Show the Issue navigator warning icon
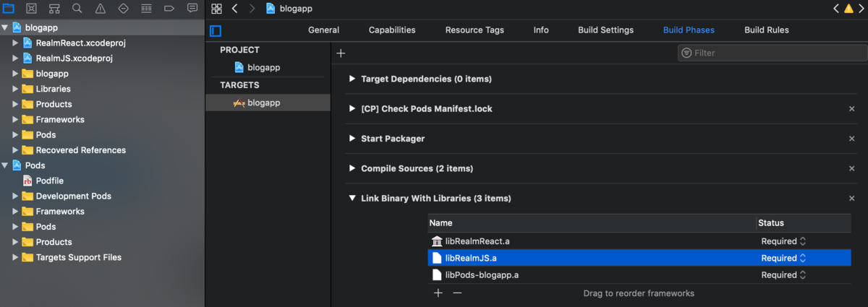 (100, 9)
